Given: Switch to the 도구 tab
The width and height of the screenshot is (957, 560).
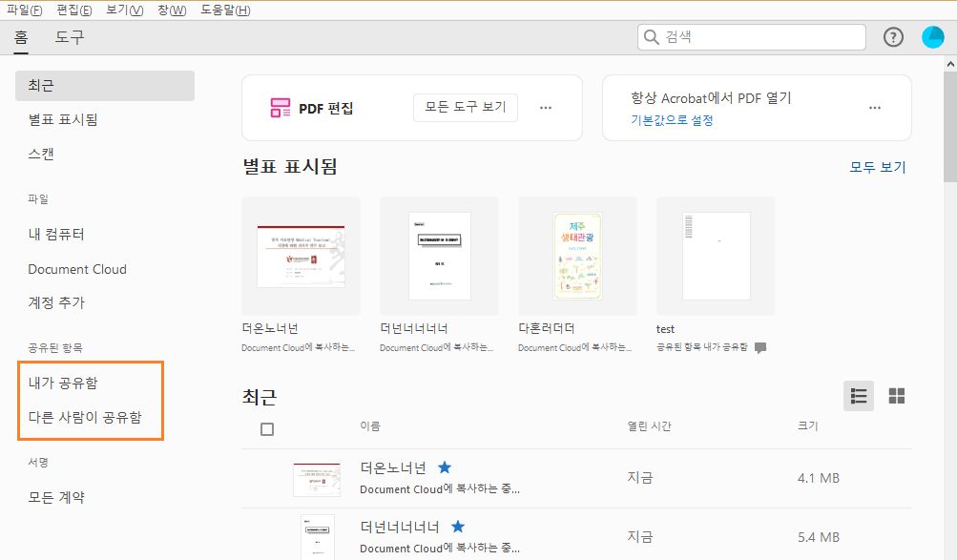Looking at the screenshot, I should [x=71, y=38].
